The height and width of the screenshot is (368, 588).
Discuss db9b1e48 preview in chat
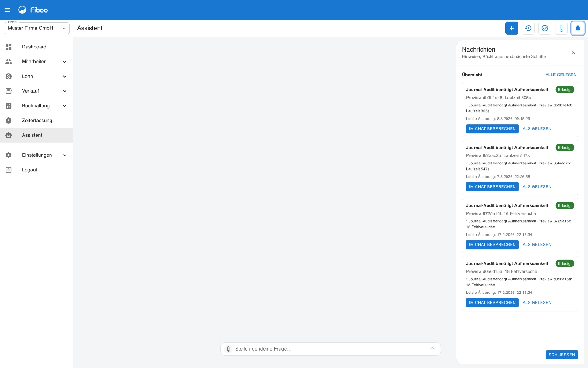pyautogui.click(x=492, y=129)
